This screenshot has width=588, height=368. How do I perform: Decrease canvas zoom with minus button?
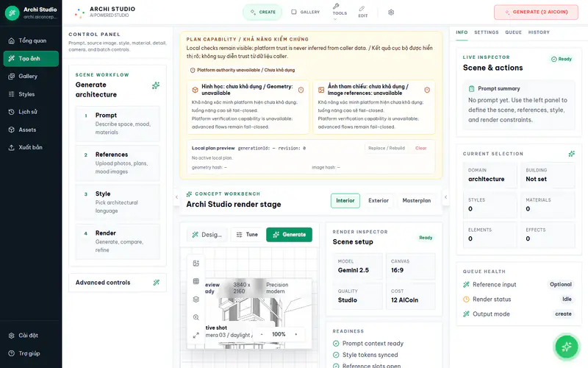262,334
